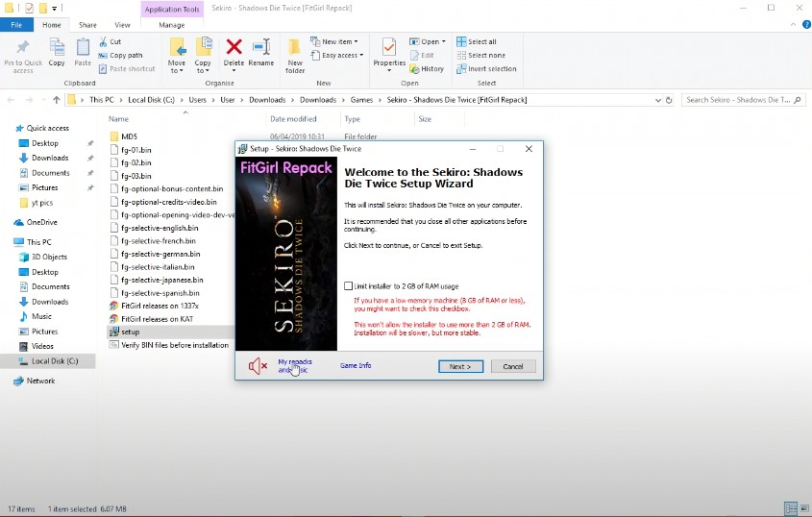
Task: Open Quick access in navigation pane
Action: (47, 128)
